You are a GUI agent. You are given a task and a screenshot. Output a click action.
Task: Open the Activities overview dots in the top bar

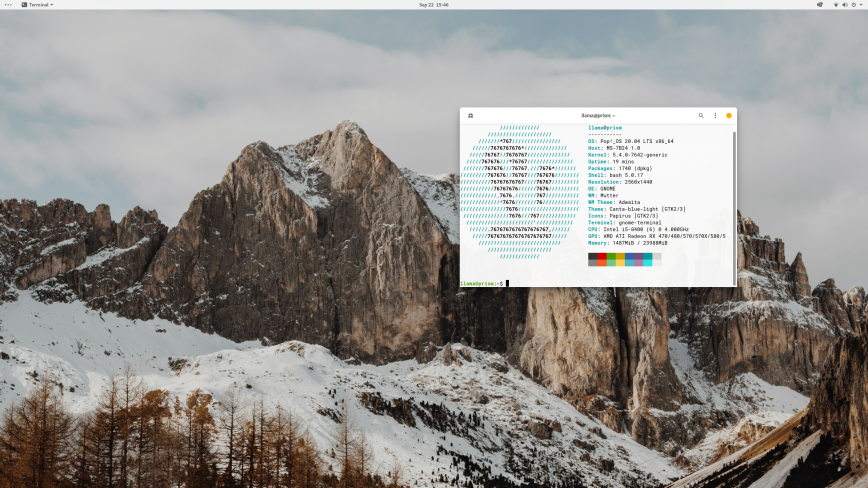pos(8,4)
